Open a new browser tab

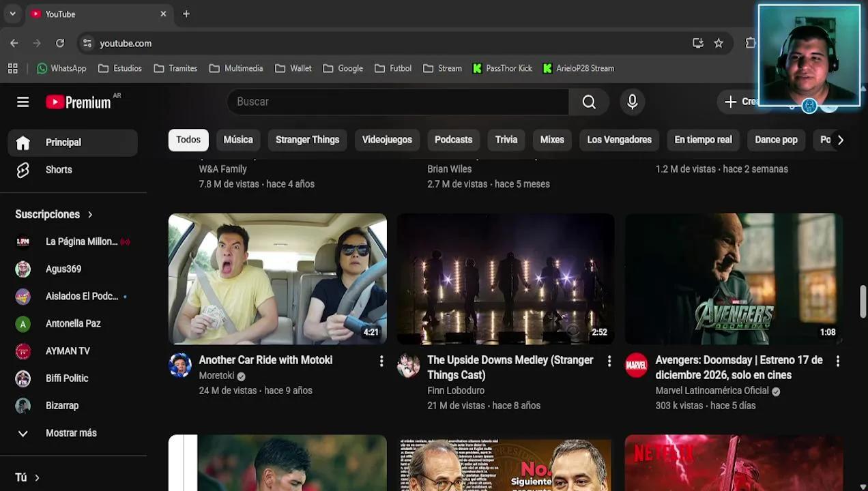(x=186, y=14)
